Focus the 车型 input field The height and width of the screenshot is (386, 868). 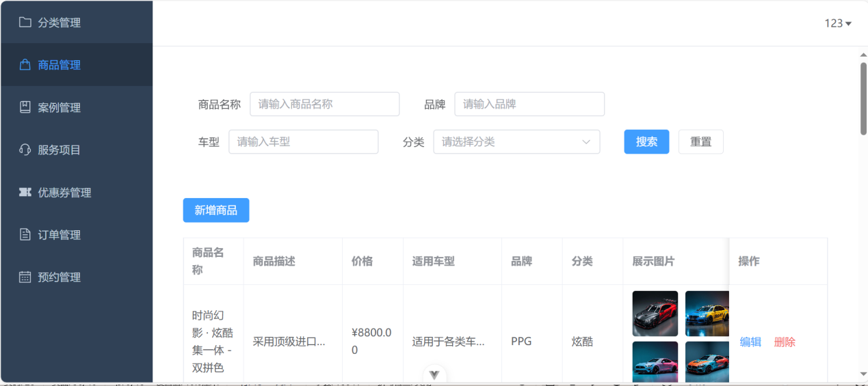pyautogui.click(x=303, y=142)
